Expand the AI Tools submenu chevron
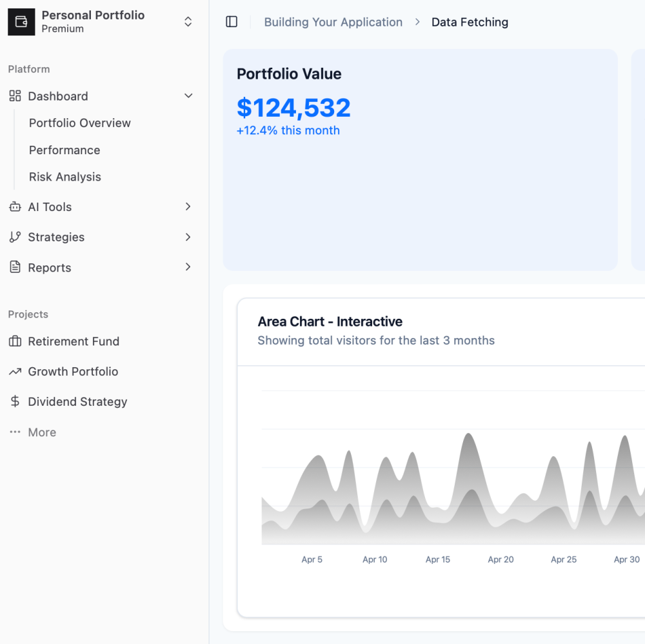The width and height of the screenshot is (645, 644). click(188, 207)
